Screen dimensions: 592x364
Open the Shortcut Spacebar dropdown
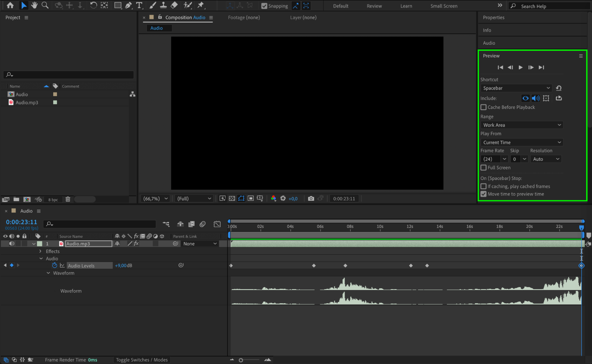(516, 88)
